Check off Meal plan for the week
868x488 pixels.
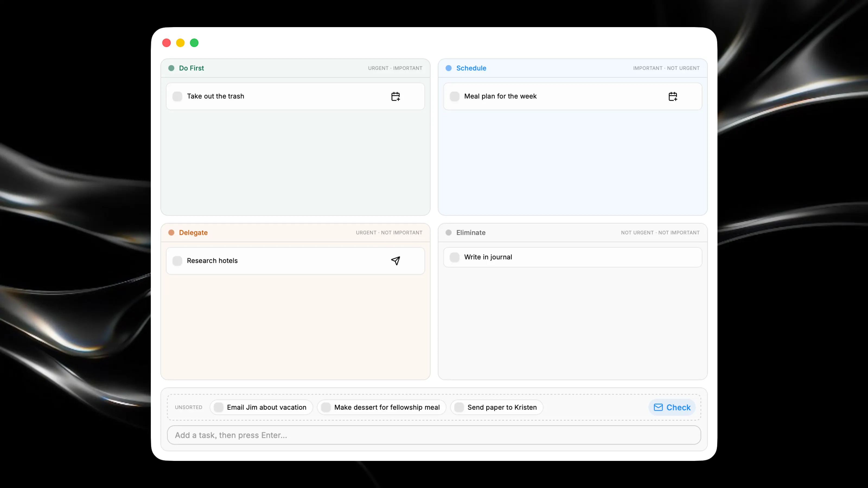coord(455,96)
